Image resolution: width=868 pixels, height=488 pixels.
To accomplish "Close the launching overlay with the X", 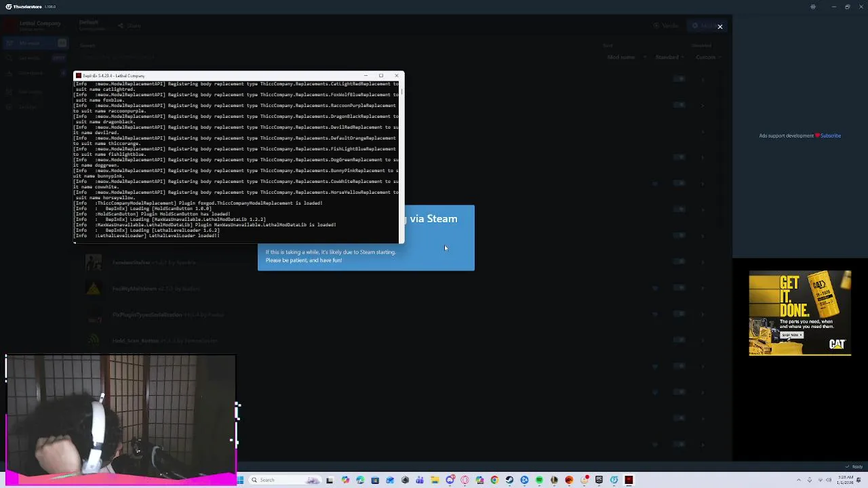I will pos(719,26).
